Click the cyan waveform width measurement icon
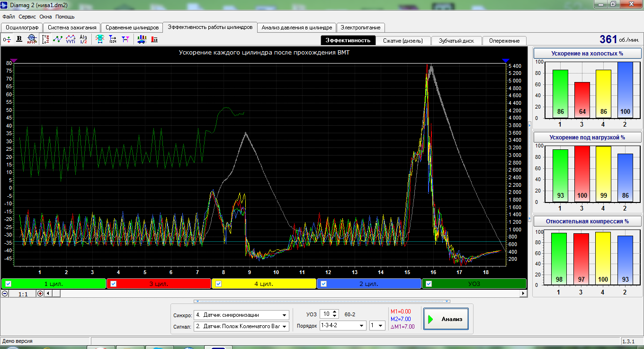Screen dimensions: 644x349 [x=100, y=39]
